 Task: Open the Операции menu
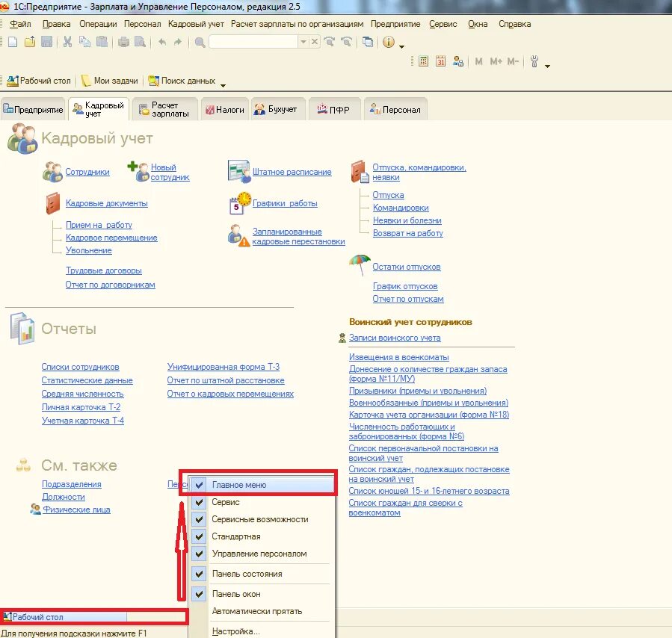[x=98, y=24]
